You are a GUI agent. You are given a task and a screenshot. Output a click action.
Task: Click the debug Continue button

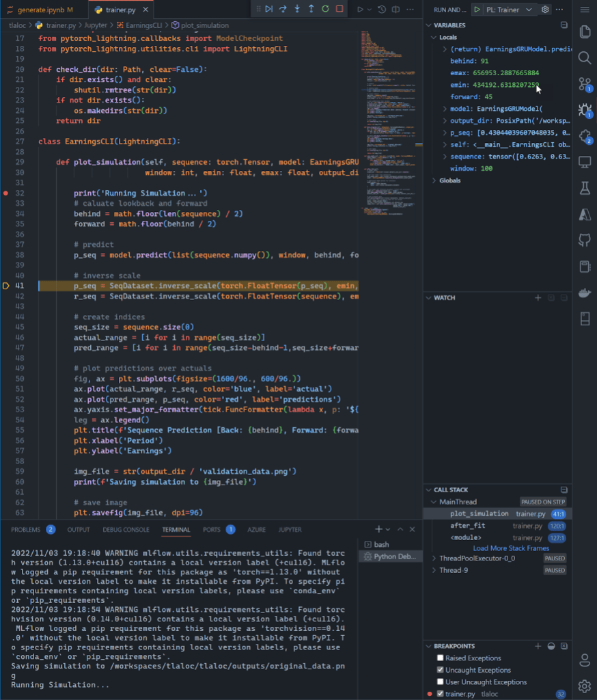pos(268,9)
